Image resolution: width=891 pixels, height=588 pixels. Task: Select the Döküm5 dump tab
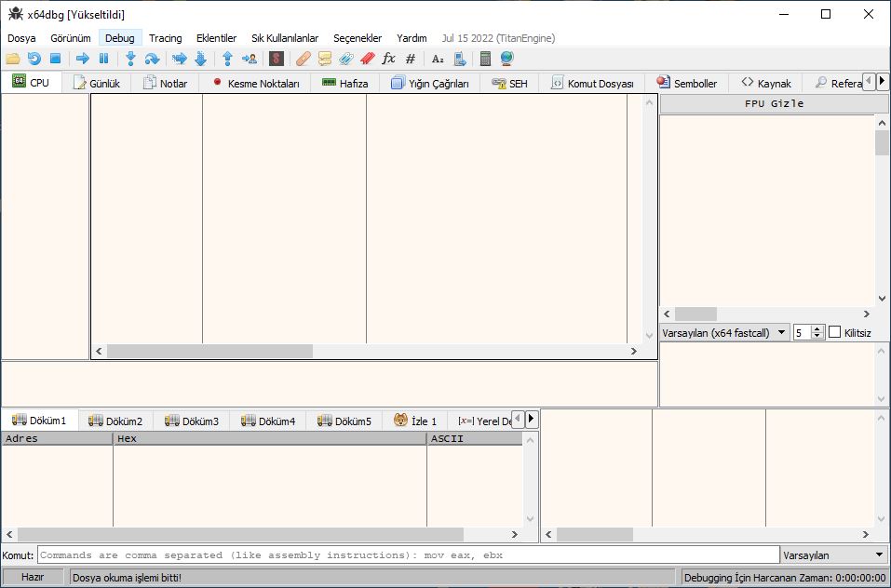click(x=344, y=421)
